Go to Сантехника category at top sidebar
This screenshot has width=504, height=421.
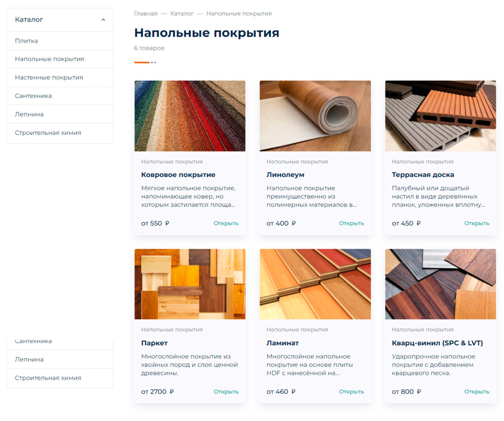[60, 96]
